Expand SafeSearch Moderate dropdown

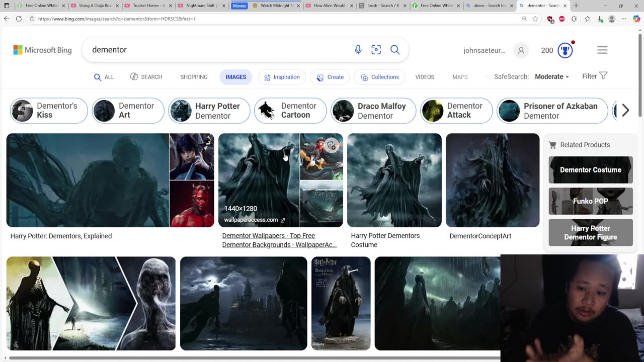click(552, 76)
